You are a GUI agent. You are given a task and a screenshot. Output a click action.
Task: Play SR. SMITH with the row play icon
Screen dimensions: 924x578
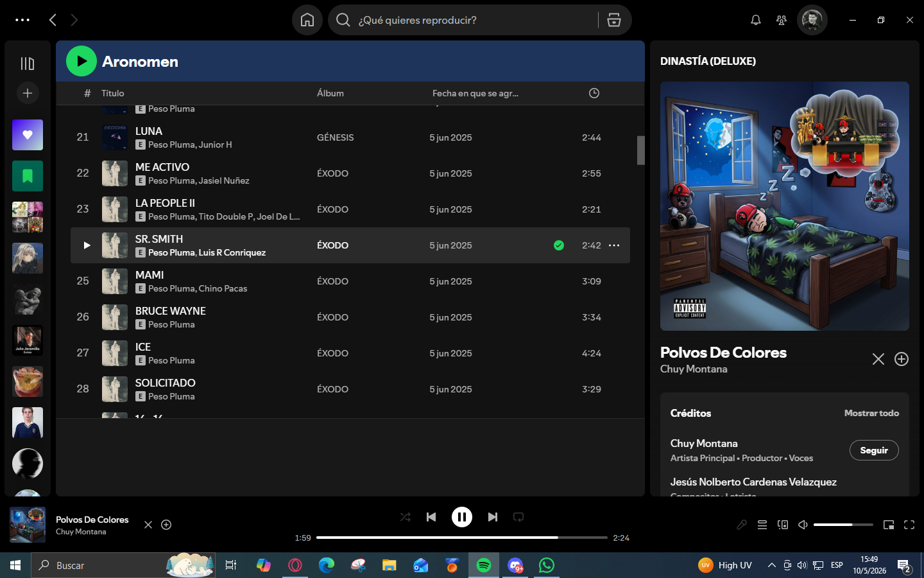[x=87, y=245]
